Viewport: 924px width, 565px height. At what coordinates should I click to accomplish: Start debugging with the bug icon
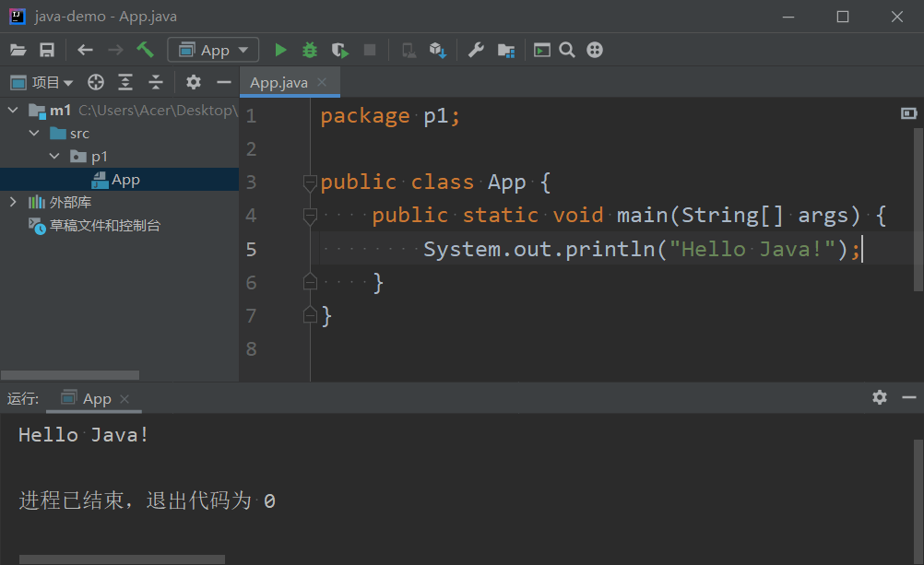[x=310, y=50]
